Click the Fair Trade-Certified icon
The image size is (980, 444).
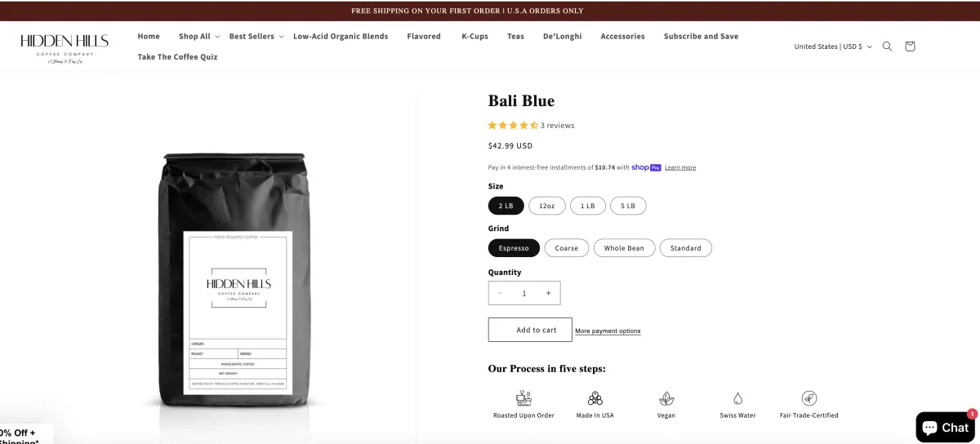point(808,398)
